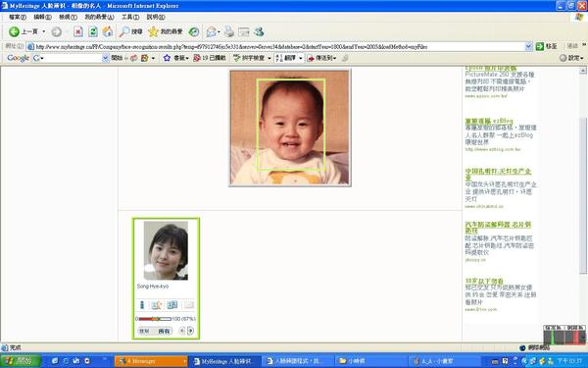Viewport: 588px width, 368px height.
Task: Open the 翻譯 dropdown arrow
Action: (300, 58)
